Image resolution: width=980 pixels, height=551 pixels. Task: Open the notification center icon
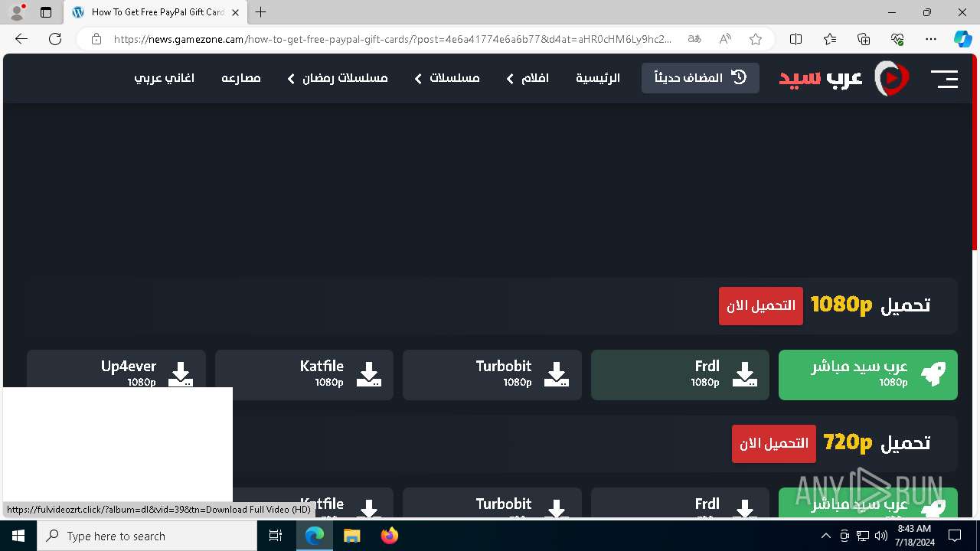click(x=955, y=536)
